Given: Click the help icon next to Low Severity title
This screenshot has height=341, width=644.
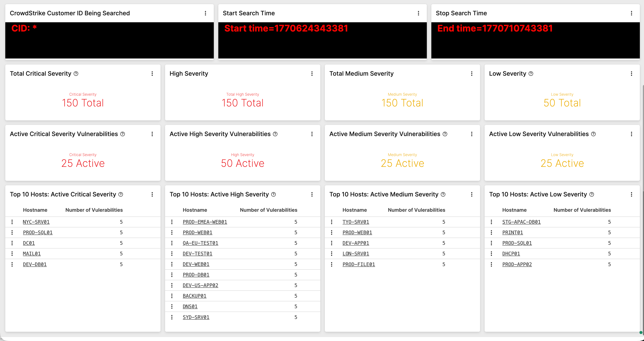Looking at the screenshot, I should pos(531,73).
